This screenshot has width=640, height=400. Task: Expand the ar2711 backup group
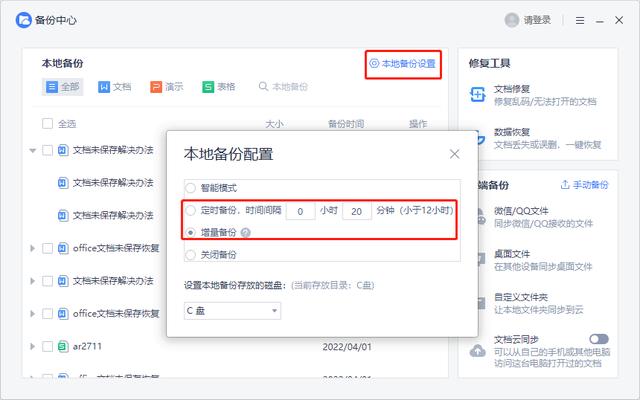33,347
